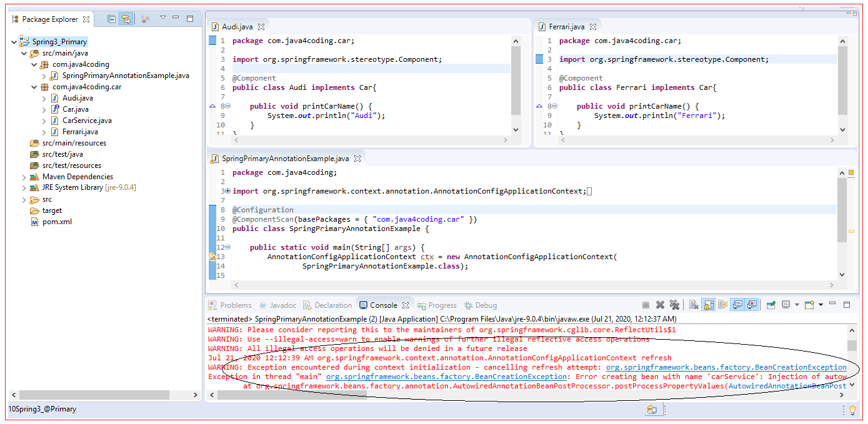Open BeanCreationException link after thread "main"
The height and width of the screenshot is (424, 868).
point(446,377)
